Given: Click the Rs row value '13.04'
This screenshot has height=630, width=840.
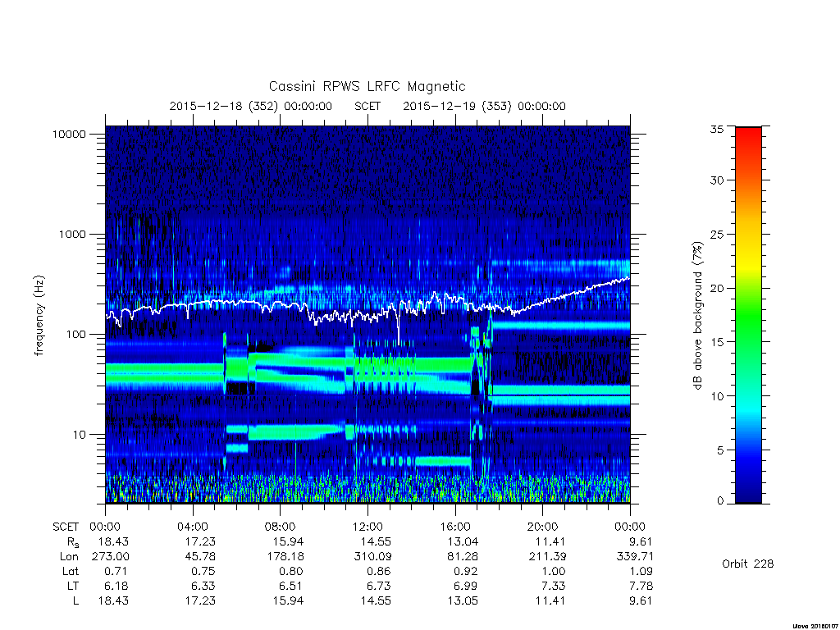Looking at the screenshot, I should (x=463, y=542).
